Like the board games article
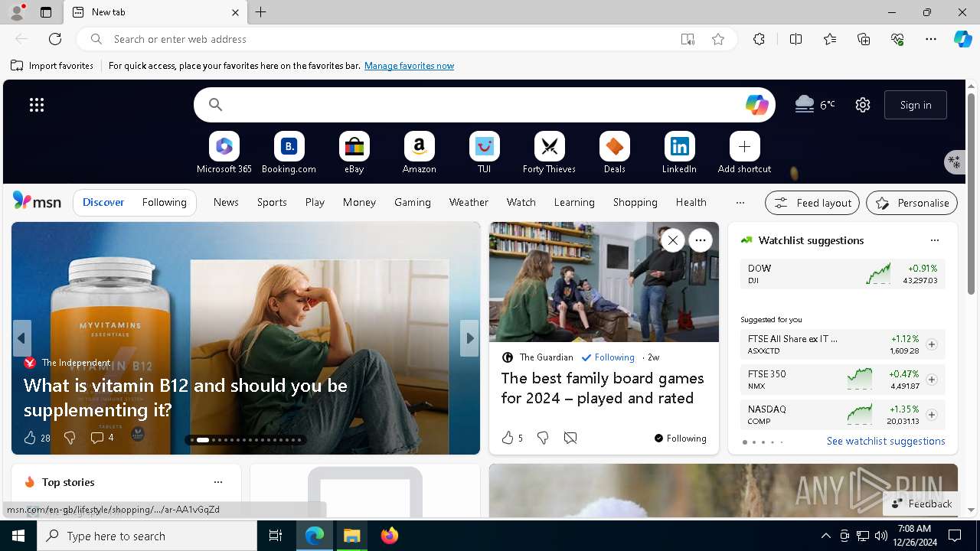980x551 pixels. [x=511, y=438]
